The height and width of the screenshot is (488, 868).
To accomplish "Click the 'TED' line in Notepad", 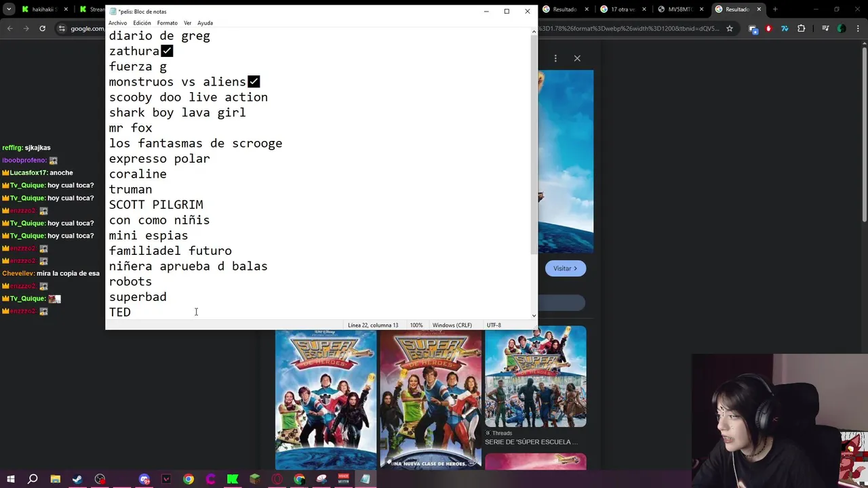I will pos(120,312).
